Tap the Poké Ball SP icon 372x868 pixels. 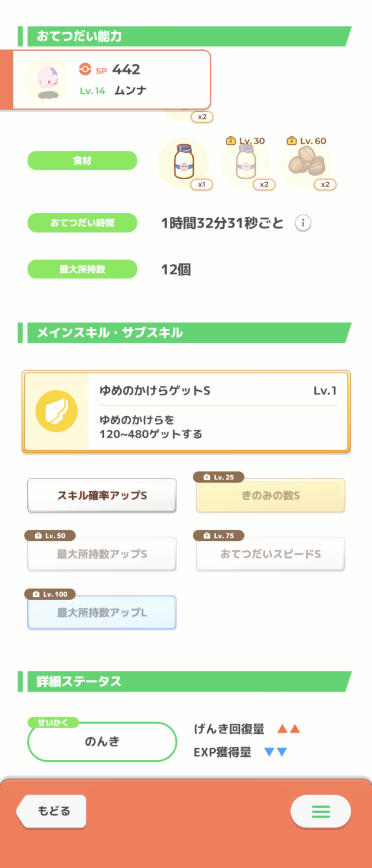[85, 69]
